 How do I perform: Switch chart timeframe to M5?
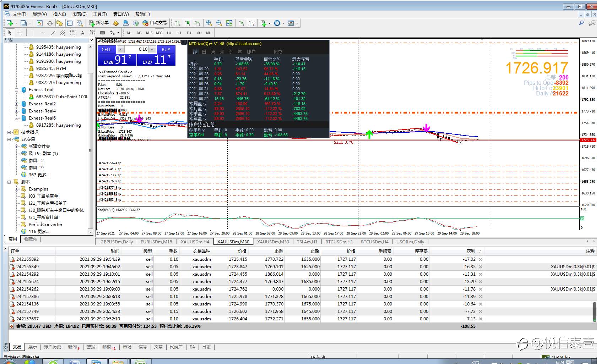[139, 33]
